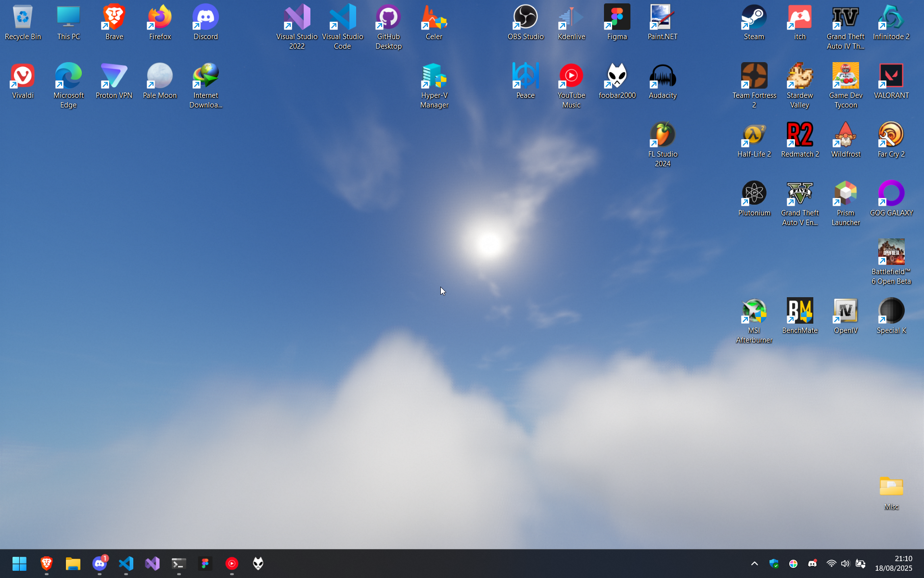Viewport: 924px width, 578px height.
Task: Select the Grand Theft Auto IV shortcut
Action: point(846,27)
